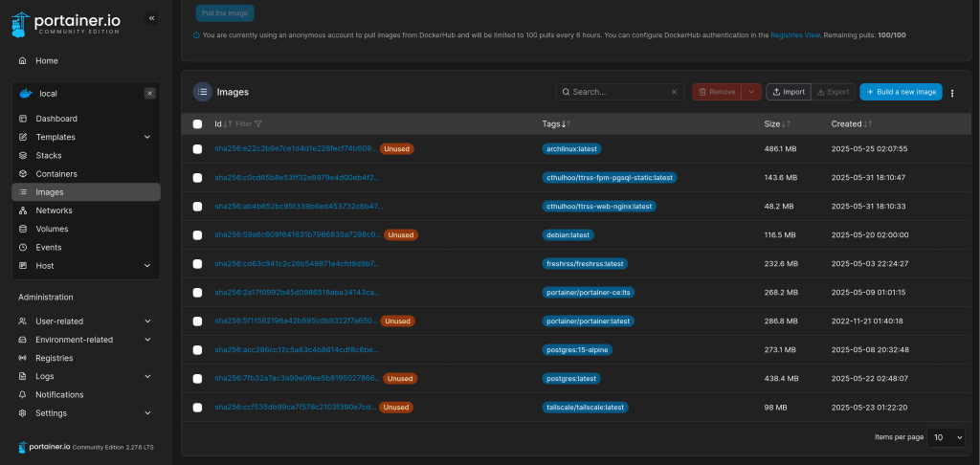This screenshot has height=465, width=980.
Task: Open Registries in Administration menu
Action: click(55, 358)
